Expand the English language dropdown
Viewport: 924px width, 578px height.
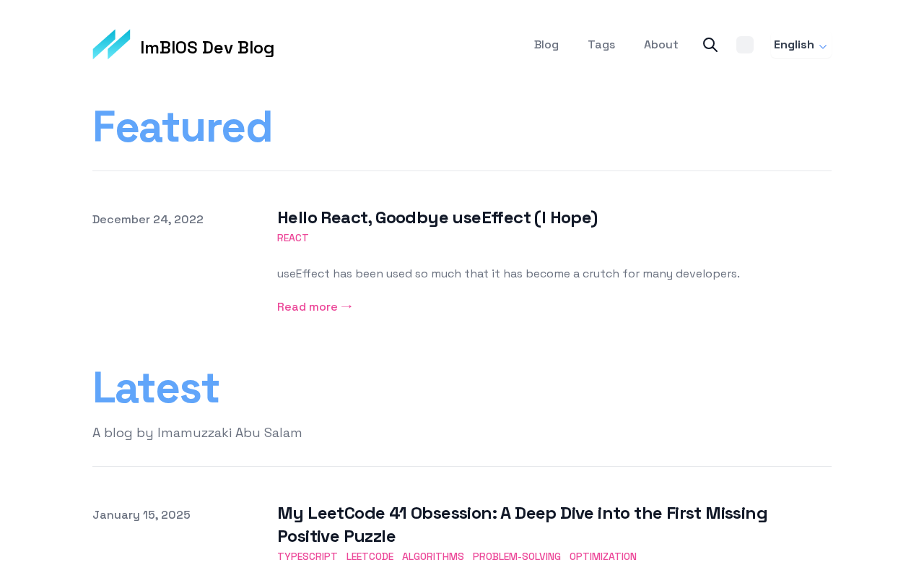click(794, 45)
